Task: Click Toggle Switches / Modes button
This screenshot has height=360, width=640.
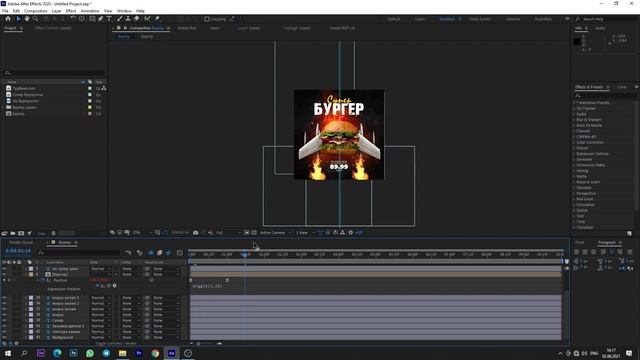Action: 116,344
